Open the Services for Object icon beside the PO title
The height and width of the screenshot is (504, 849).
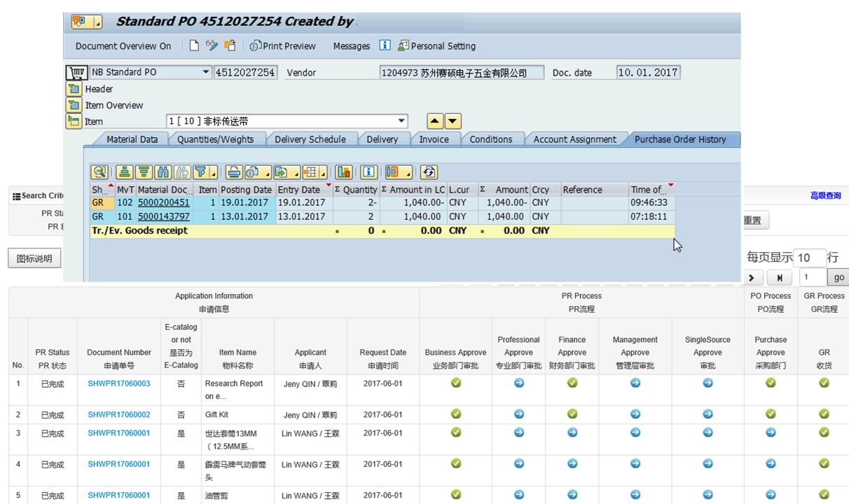coord(82,22)
